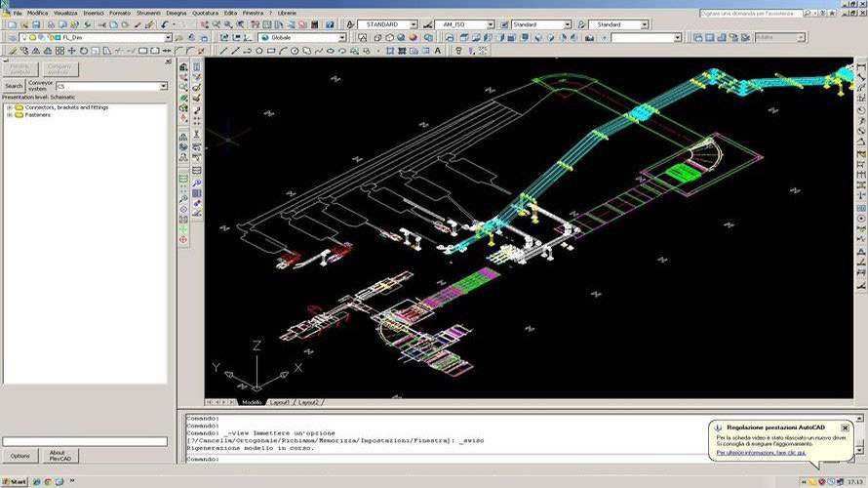Viewport: 868px width, 488px height.
Task: Open the Librerie menu
Action: click(x=287, y=13)
